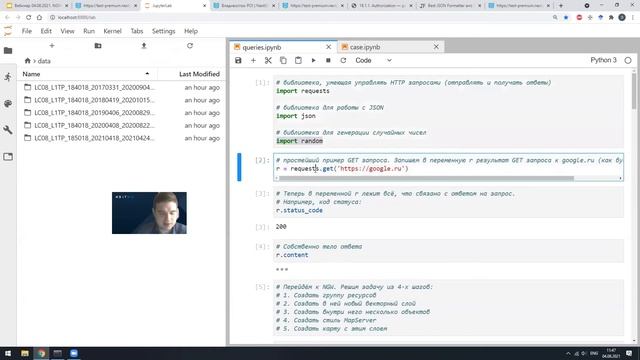Image resolution: width=640 pixels, height=360 pixels.
Task: Open the Windows Start menu
Action: pyautogui.click(x=8, y=353)
